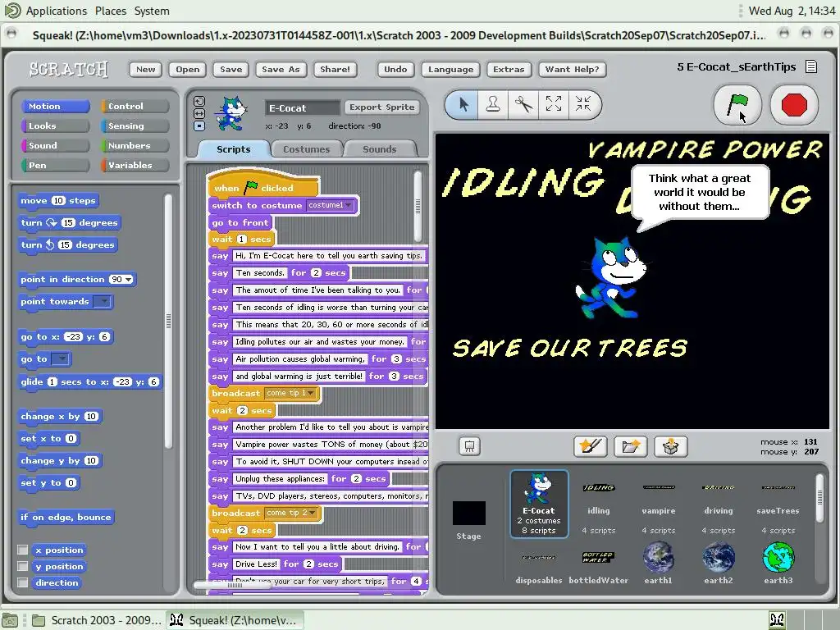Select the driving sprite thumbnail
The width and height of the screenshot is (840, 630).
pos(719,503)
